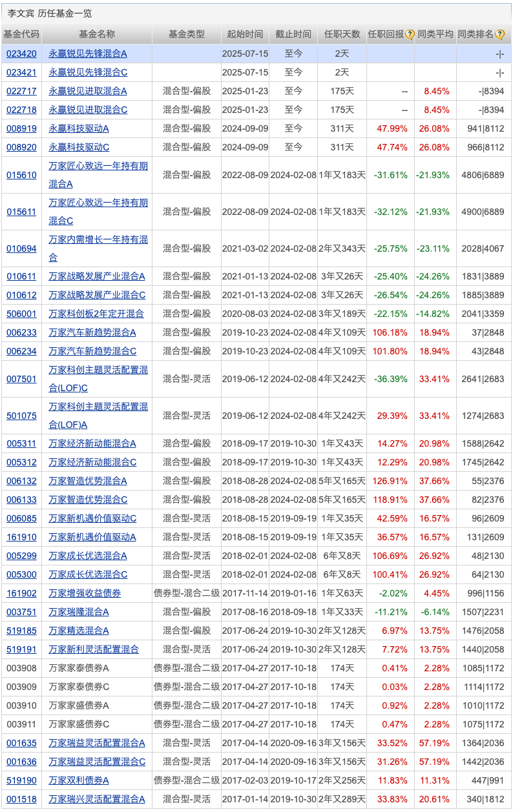
Task: Click the 基金代码 column header
Action: [x=21, y=34]
